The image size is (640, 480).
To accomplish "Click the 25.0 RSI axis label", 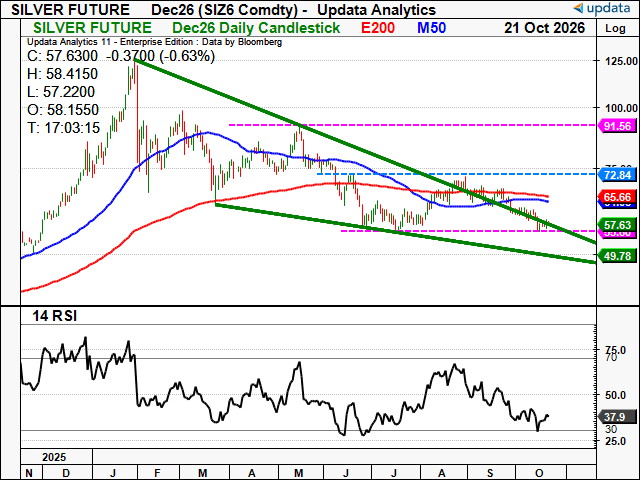I will coord(616,441).
